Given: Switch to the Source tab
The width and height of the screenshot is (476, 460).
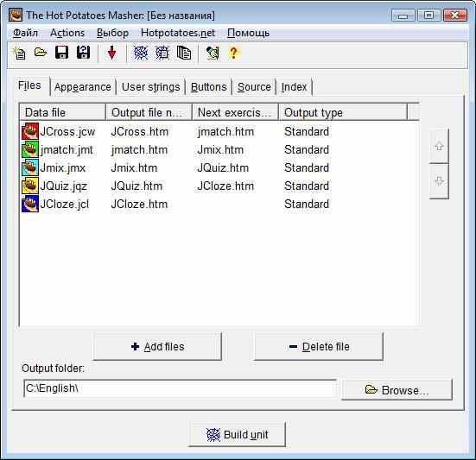Looking at the screenshot, I should pyautogui.click(x=254, y=87).
